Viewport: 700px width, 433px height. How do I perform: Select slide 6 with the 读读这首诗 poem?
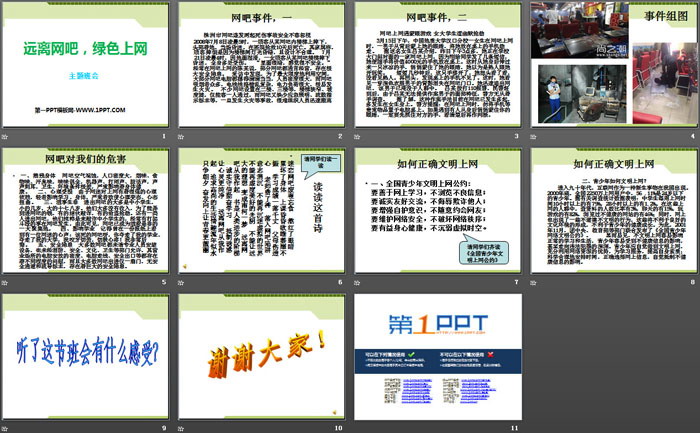[262, 211]
